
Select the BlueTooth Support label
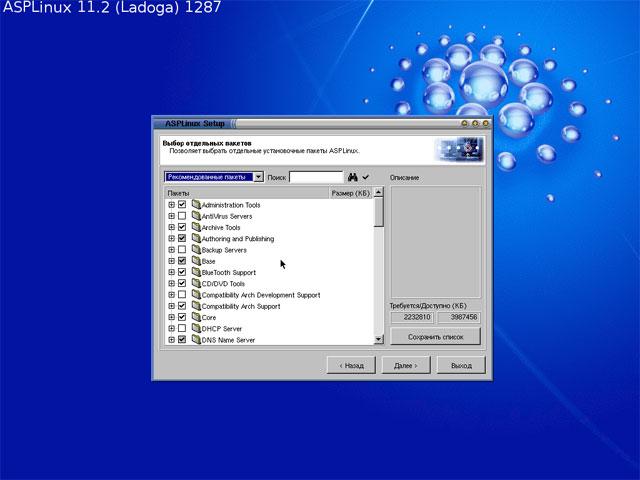click(229, 272)
